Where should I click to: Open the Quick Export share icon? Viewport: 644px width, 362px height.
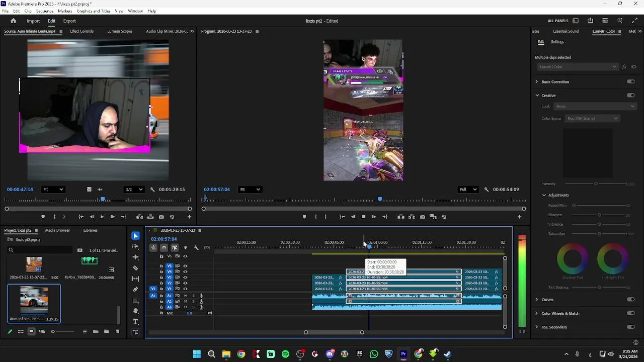[x=590, y=21]
